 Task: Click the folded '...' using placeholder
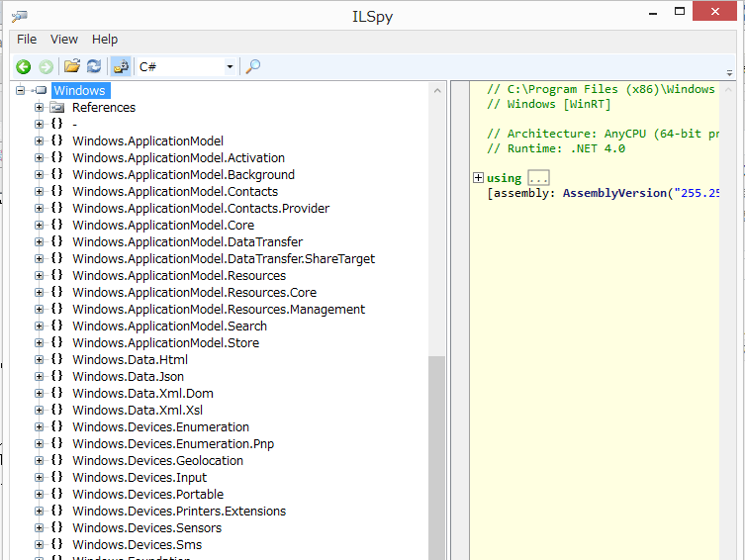538,178
